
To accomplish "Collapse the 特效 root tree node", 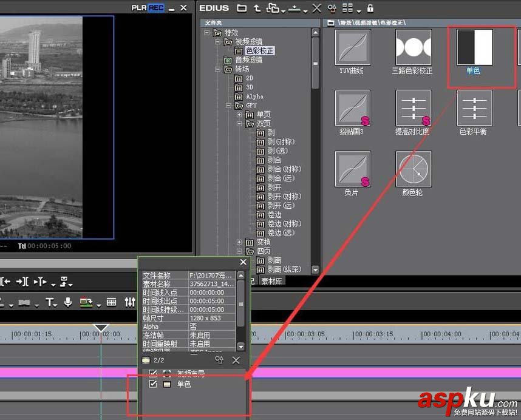I will [x=206, y=33].
